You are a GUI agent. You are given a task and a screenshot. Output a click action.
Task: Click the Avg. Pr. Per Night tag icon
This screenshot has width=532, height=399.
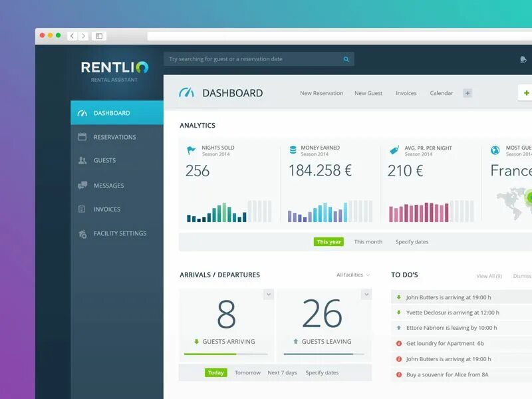394,150
